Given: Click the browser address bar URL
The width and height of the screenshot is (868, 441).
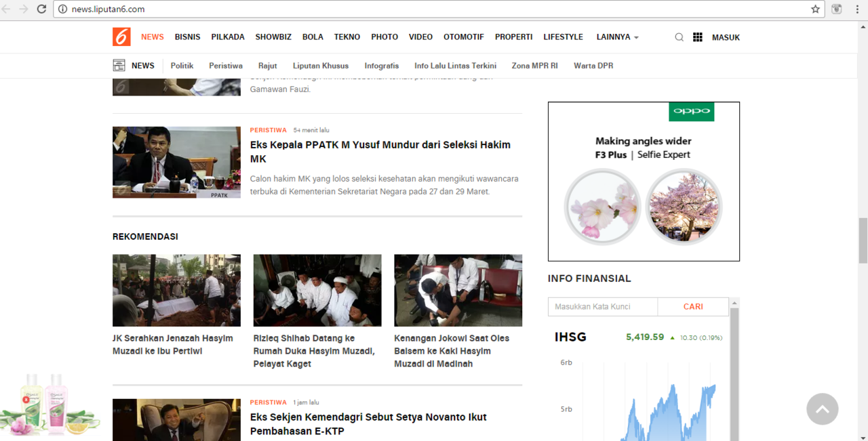Looking at the screenshot, I should (108, 9).
